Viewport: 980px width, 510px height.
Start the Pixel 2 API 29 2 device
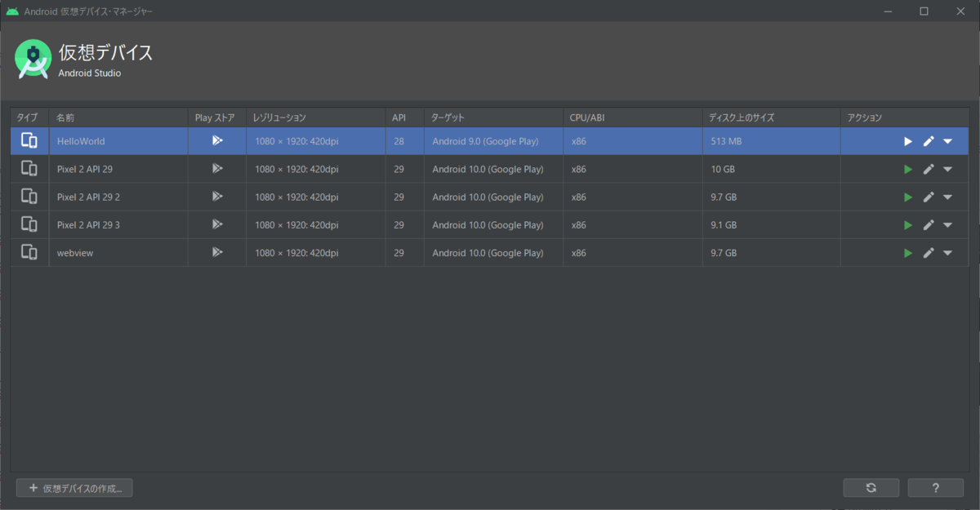coord(908,197)
